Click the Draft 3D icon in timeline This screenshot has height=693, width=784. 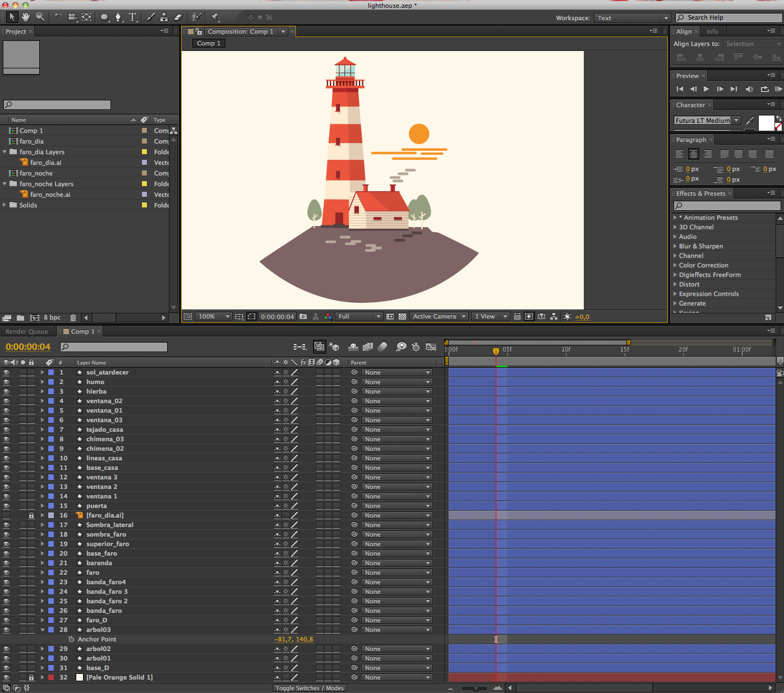[x=334, y=347]
